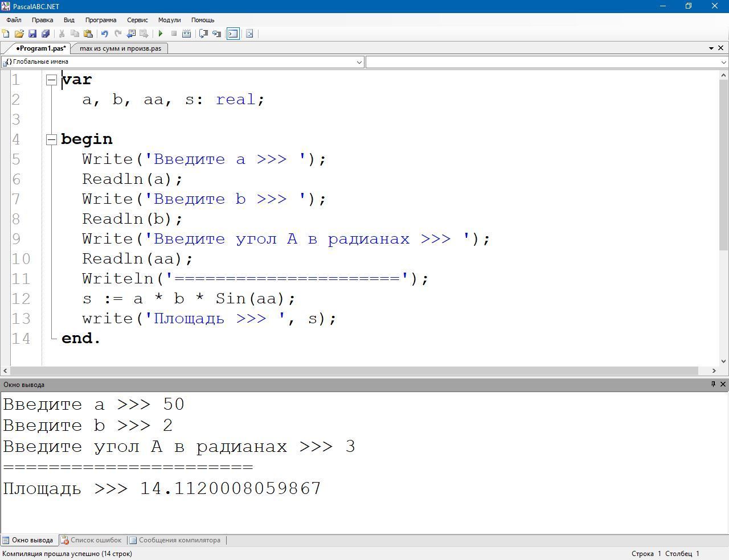This screenshot has width=729, height=560.
Task: Switch to the 'max из сумм и произв.pas' tab
Action: click(x=120, y=48)
